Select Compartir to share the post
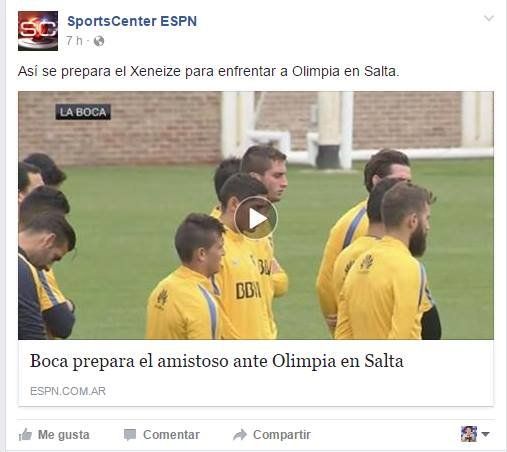This screenshot has width=507, height=452. [x=272, y=435]
